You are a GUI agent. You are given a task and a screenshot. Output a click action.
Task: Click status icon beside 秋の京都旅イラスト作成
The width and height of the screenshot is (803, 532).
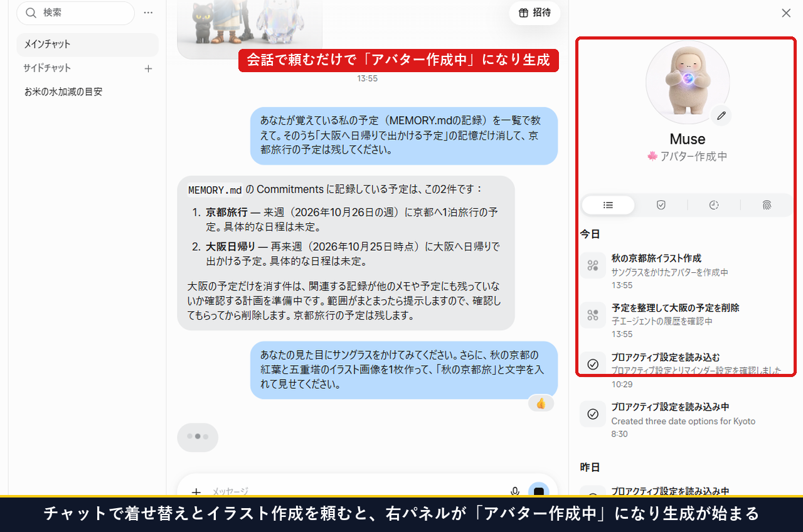593,265
